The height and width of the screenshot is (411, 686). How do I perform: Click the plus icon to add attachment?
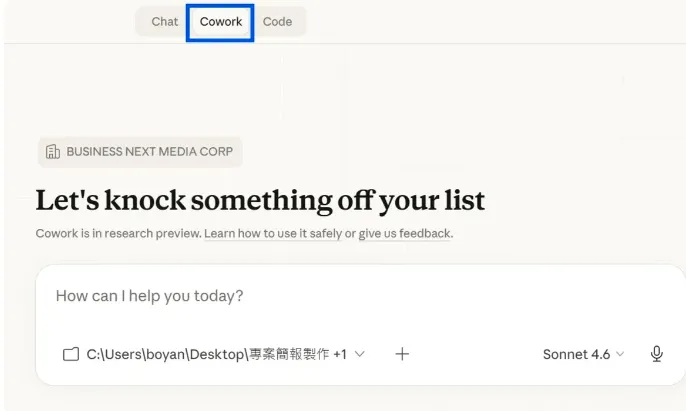tap(402, 354)
